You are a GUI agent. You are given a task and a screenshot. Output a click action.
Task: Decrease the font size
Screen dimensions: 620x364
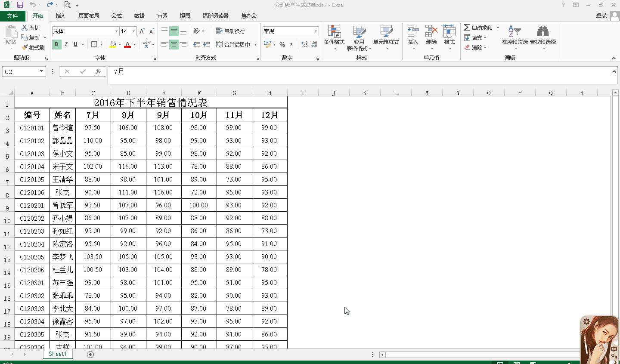point(152,31)
